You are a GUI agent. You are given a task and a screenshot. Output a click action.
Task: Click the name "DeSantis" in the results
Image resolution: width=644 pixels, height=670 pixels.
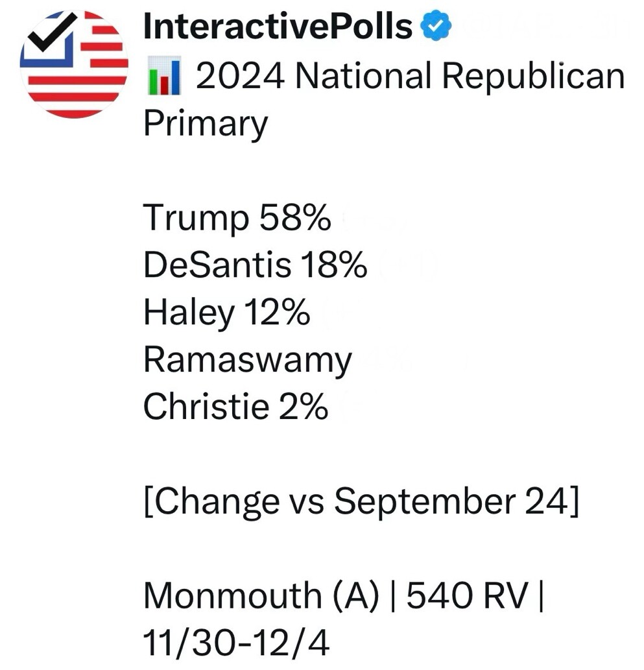(217, 265)
